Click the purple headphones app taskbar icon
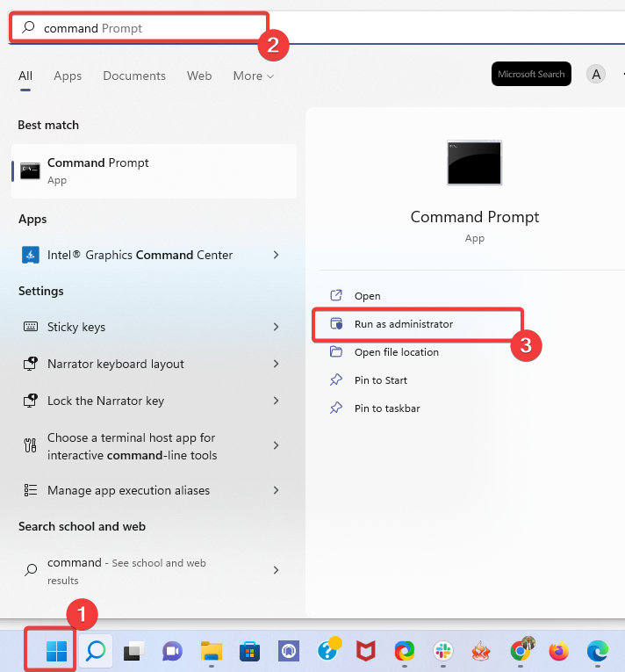 point(288,652)
